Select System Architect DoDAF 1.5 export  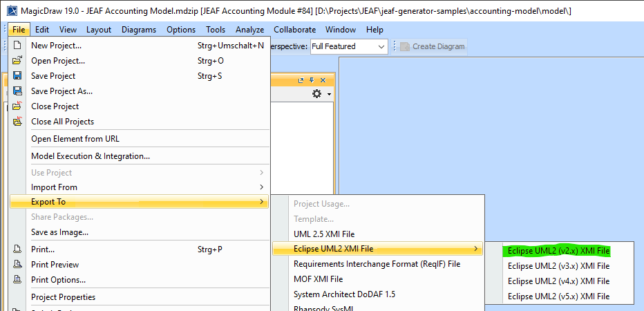pyautogui.click(x=378, y=294)
